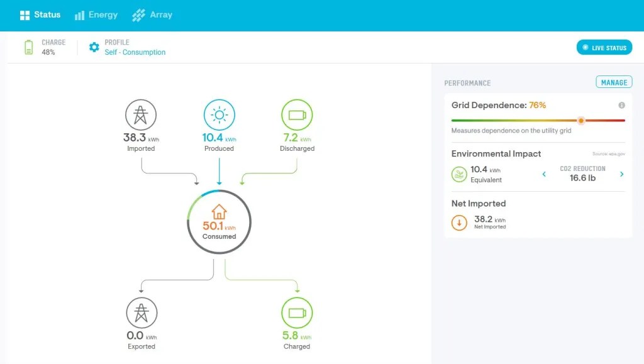Click the house Consumed icon

[x=219, y=212]
